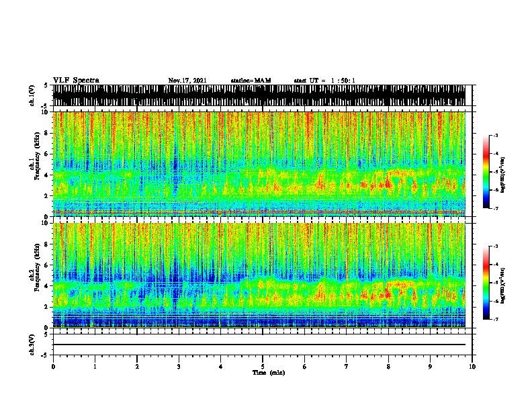Viewport: 532px width, 411px height.
Task: Click the ch.1 color bar log(PSD) label
Action: 503,175
